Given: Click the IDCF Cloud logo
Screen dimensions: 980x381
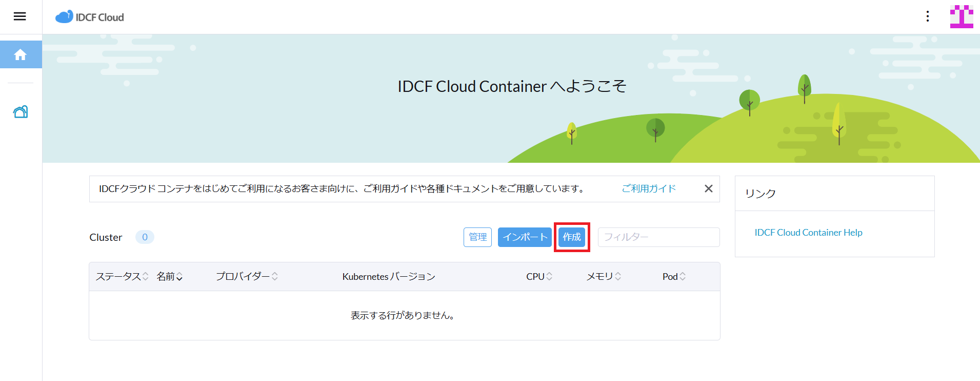Looking at the screenshot, I should [x=90, y=17].
